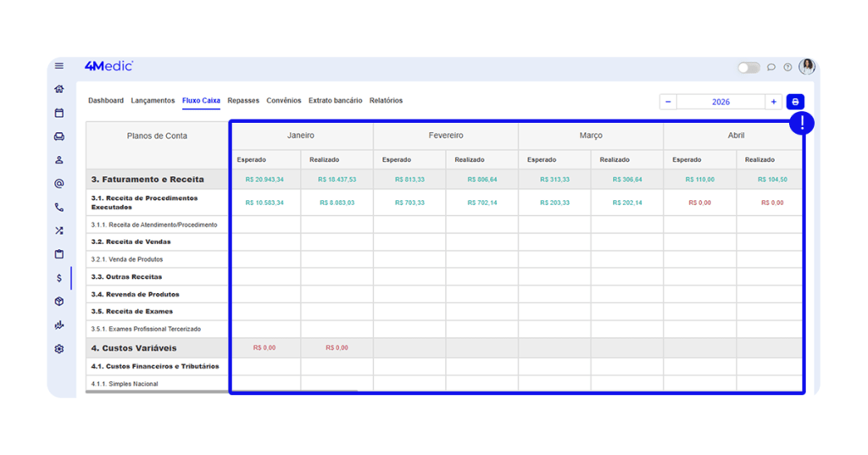Switch to the Lançamentos tab

[153, 101]
